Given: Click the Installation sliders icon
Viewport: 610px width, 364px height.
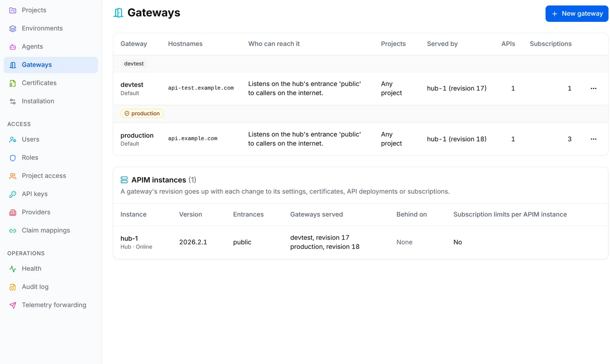Looking at the screenshot, I should point(13,101).
